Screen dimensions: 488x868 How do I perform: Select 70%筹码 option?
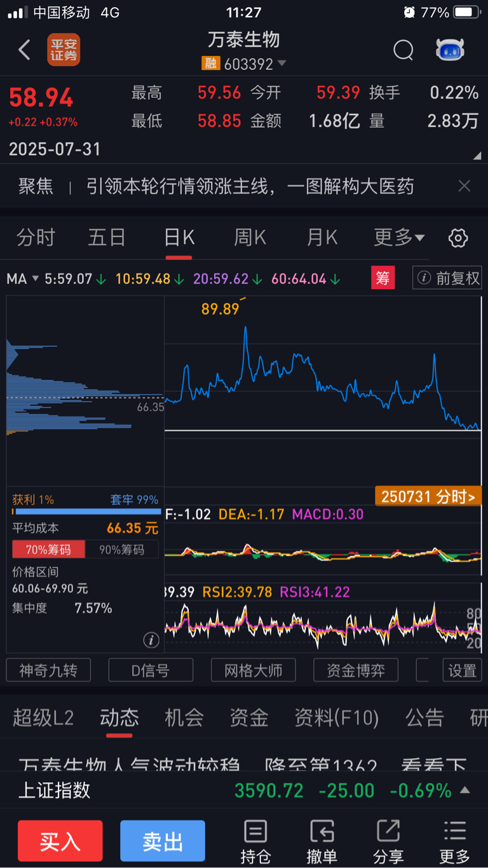pos(48,550)
